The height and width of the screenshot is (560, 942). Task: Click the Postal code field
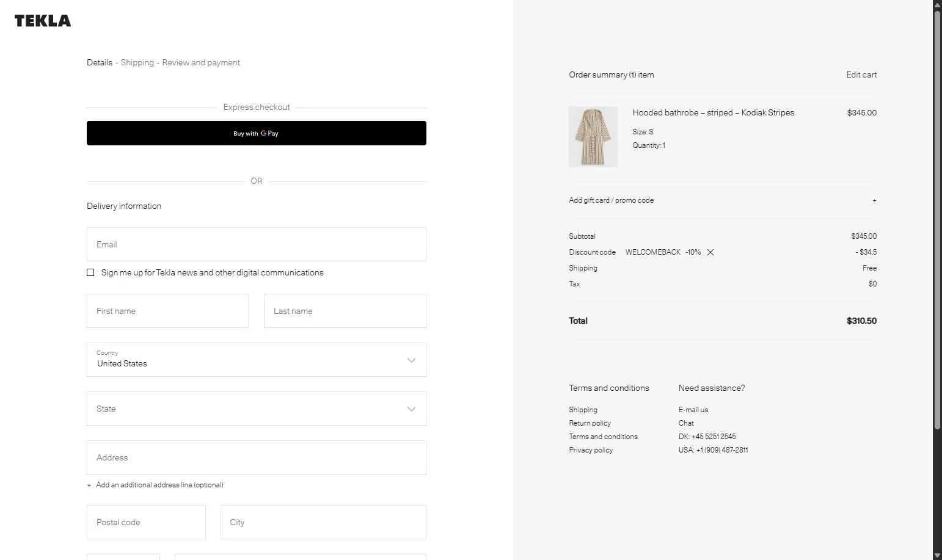pos(146,522)
